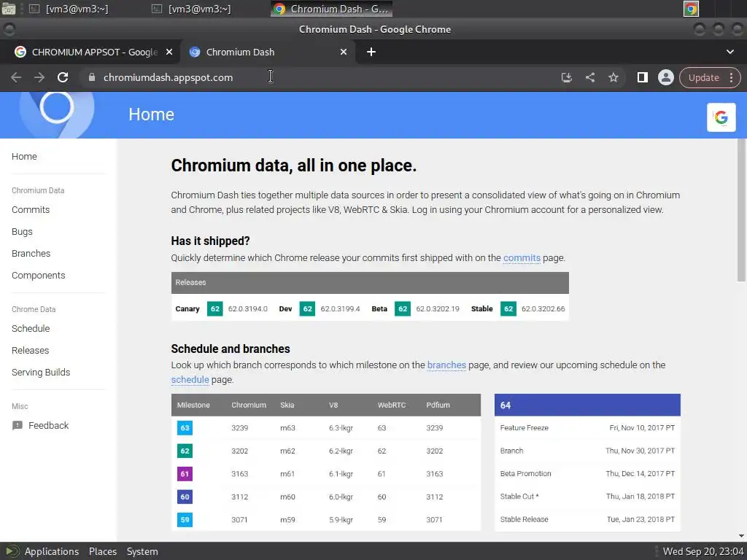The height and width of the screenshot is (560, 747).
Task: Open Releases in the sidebar
Action: (31, 351)
